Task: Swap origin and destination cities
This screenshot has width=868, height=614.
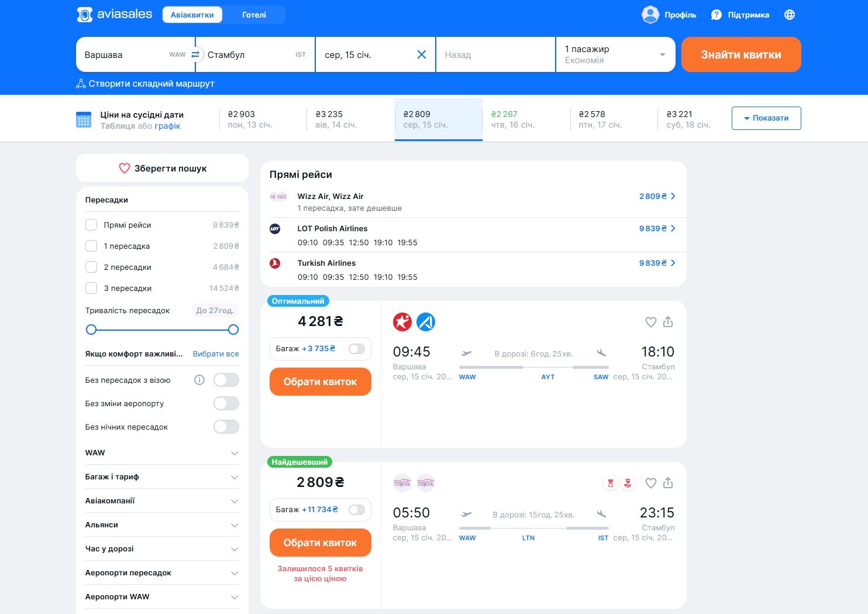Action: pos(195,54)
